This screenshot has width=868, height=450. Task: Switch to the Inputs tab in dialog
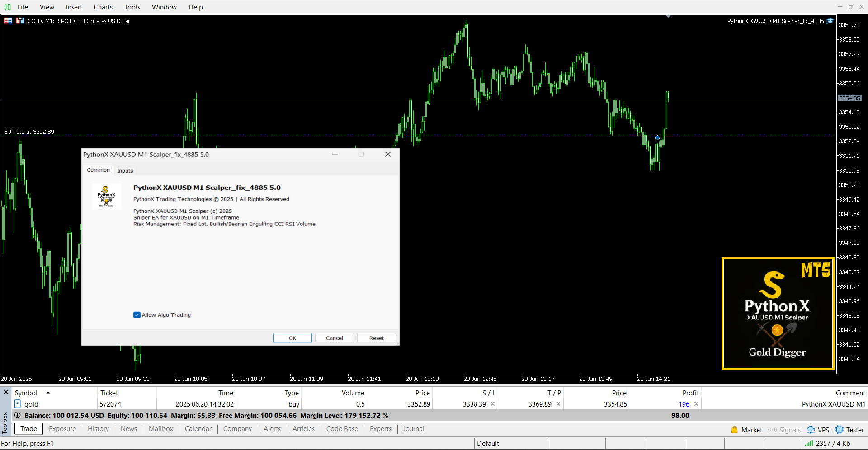(125, 170)
